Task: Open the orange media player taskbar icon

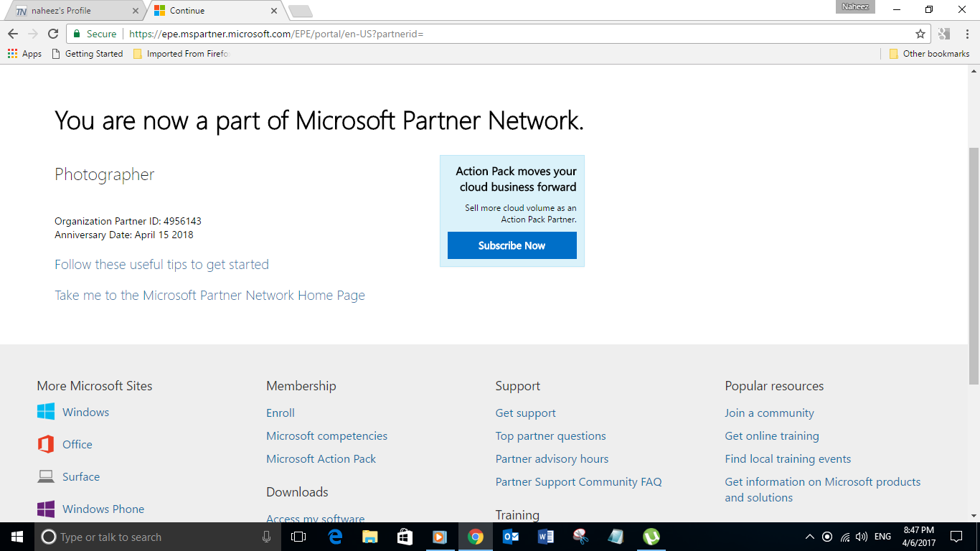Action: (x=440, y=537)
